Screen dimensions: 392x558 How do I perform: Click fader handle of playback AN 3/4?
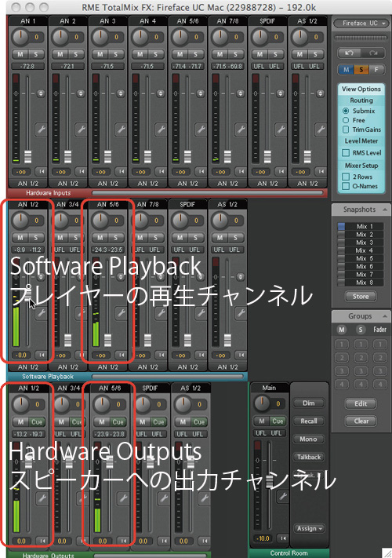[67, 340]
